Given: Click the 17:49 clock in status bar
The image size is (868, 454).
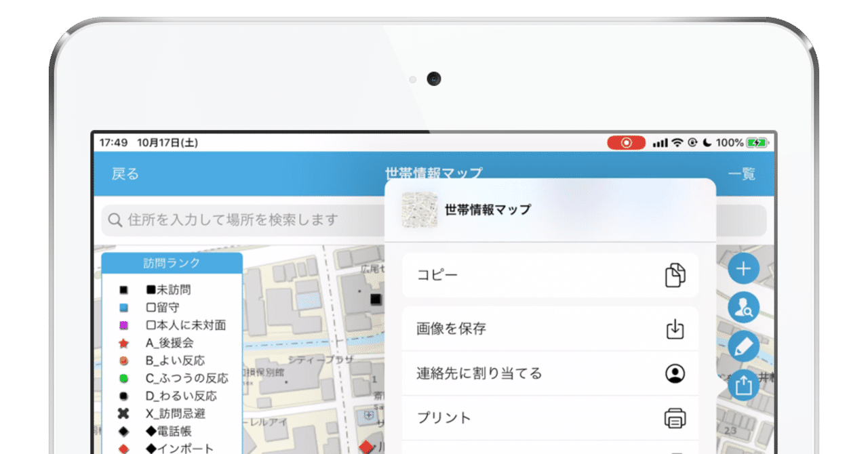Looking at the screenshot, I should (113, 143).
